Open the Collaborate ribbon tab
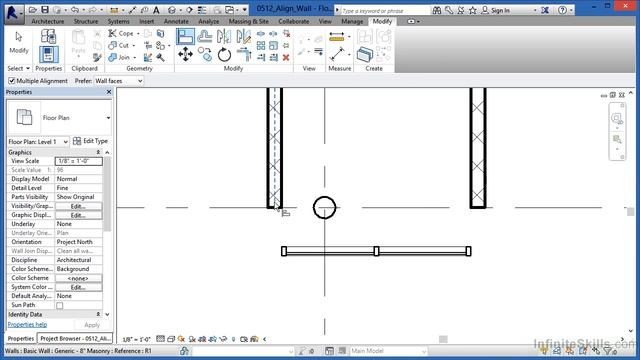 click(293, 21)
